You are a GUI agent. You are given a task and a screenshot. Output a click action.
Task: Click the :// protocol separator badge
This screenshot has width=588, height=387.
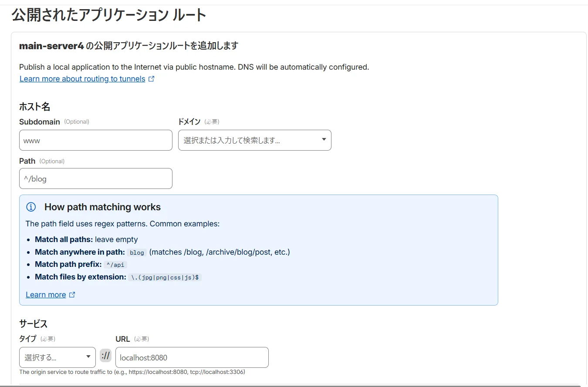[105, 356]
